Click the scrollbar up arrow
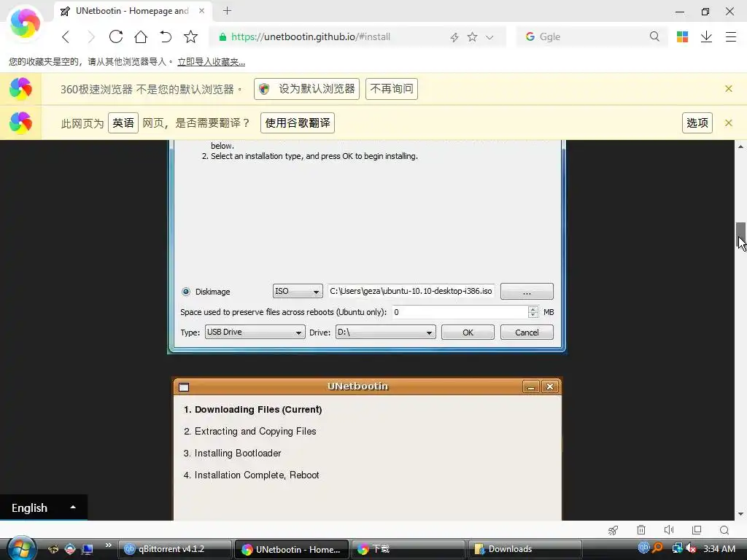This screenshot has height=560, width=747. (740, 146)
